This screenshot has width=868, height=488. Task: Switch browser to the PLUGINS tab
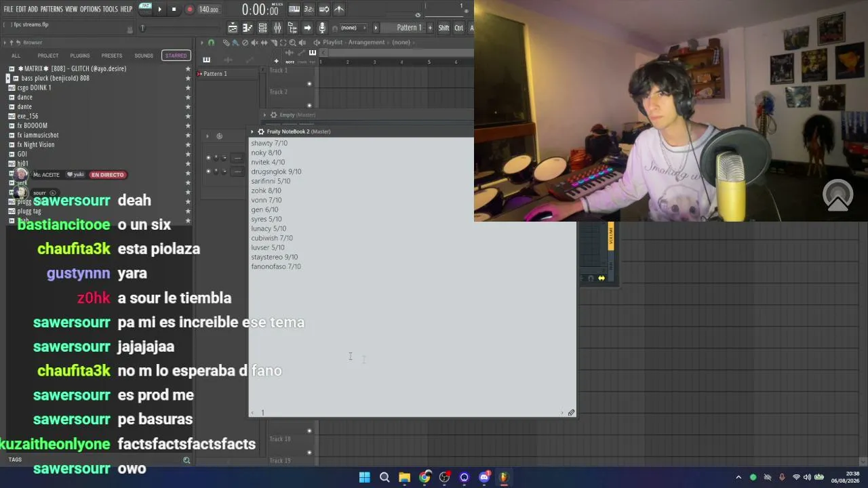[x=80, y=56]
